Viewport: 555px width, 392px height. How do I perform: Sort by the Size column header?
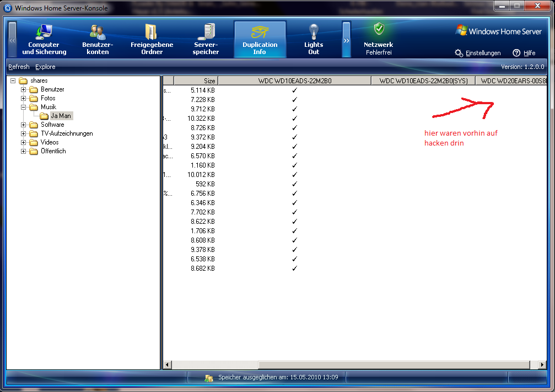tap(196, 80)
